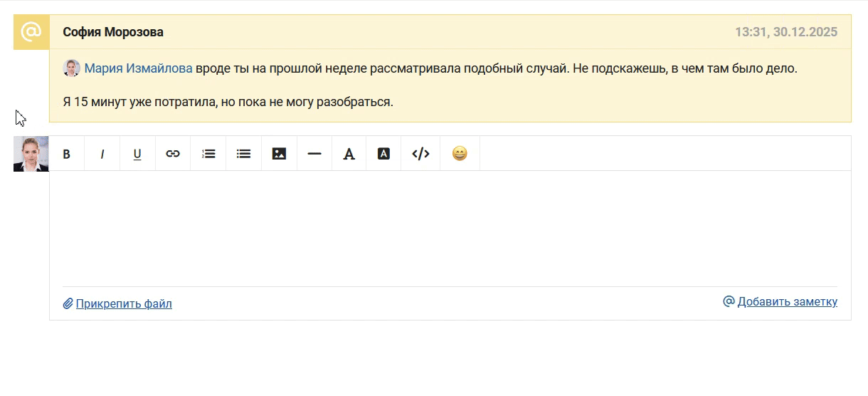This screenshot has width=868, height=396.
Task: Click the "Прикрепить файл" link
Action: [123, 304]
